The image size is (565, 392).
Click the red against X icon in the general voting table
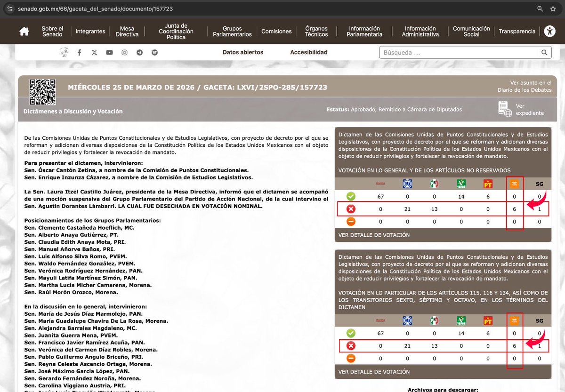(x=351, y=209)
